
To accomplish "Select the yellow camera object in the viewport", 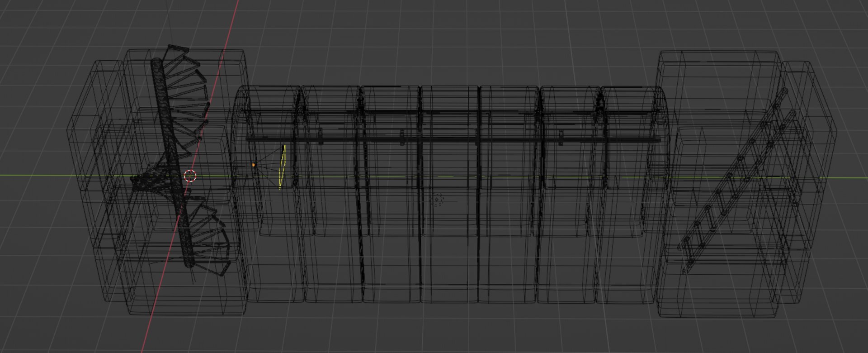I will coord(283,167).
